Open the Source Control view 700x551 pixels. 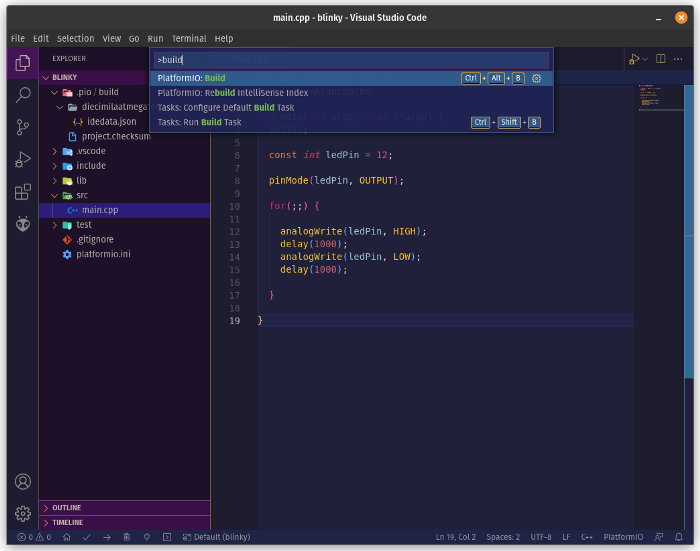click(x=22, y=127)
